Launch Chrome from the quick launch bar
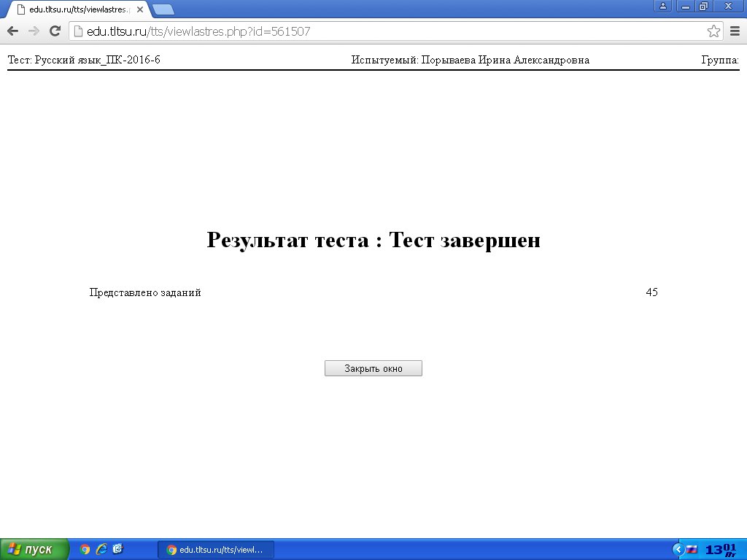This screenshot has width=747, height=560. (x=85, y=550)
